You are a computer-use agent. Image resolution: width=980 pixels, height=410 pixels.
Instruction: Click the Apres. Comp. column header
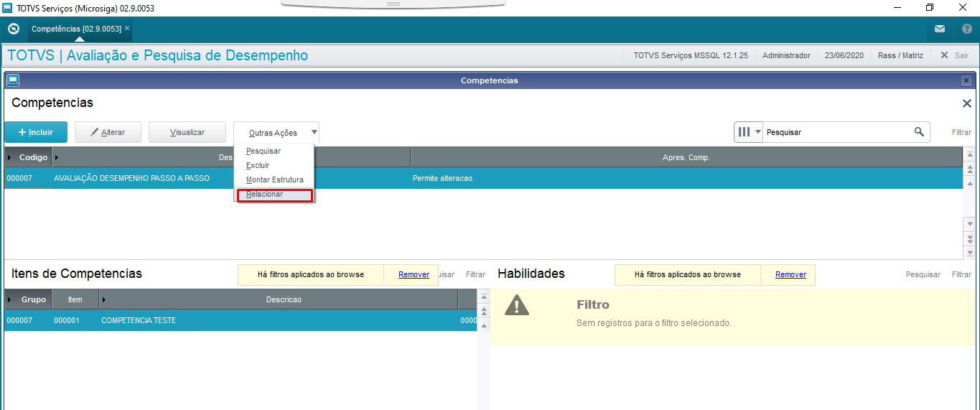click(686, 157)
